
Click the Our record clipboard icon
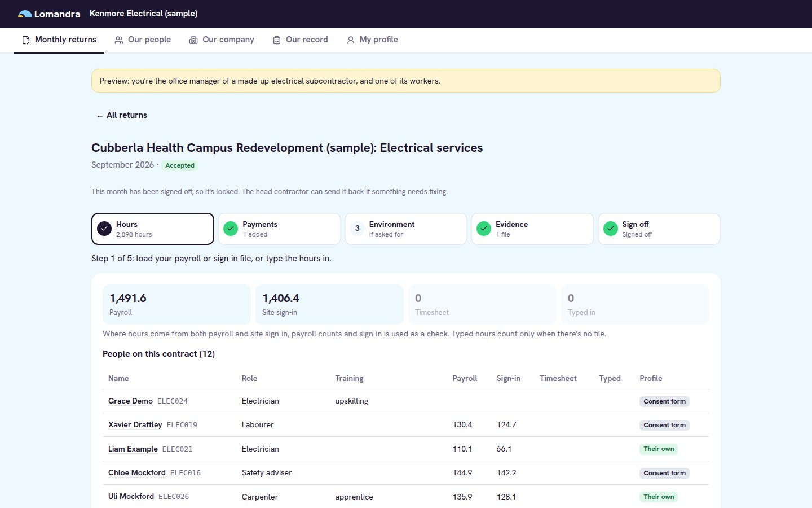277,40
